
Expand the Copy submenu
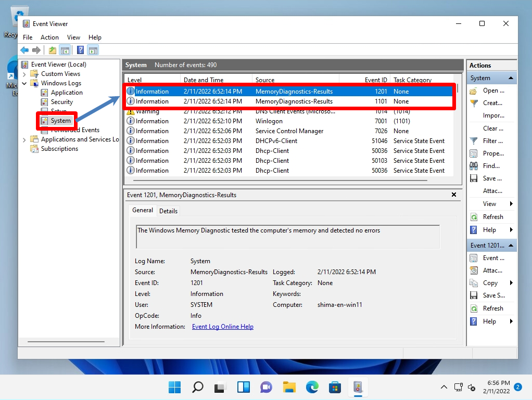pos(511,283)
